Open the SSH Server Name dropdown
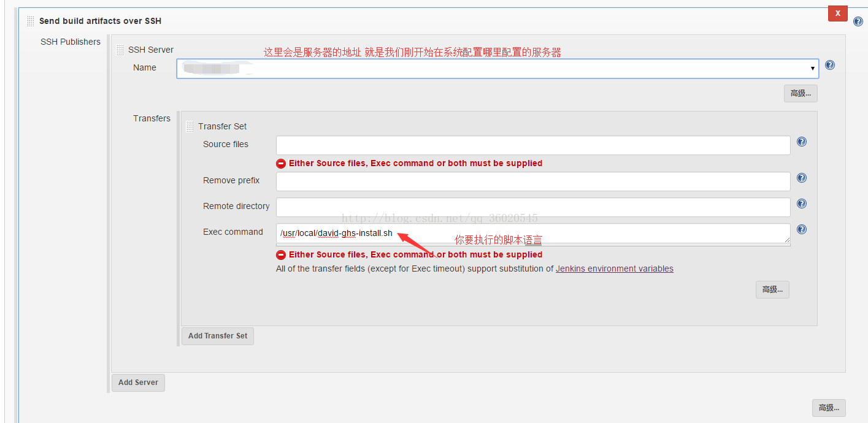 [x=497, y=68]
